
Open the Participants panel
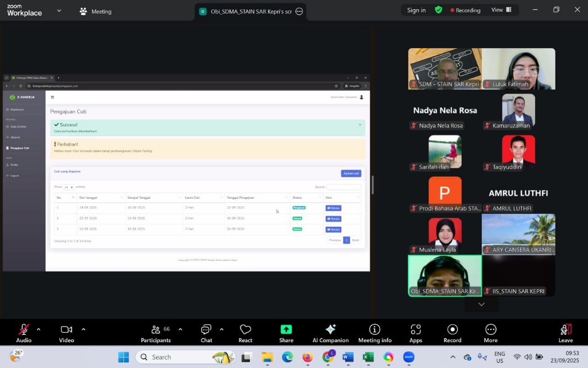coord(156,333)
